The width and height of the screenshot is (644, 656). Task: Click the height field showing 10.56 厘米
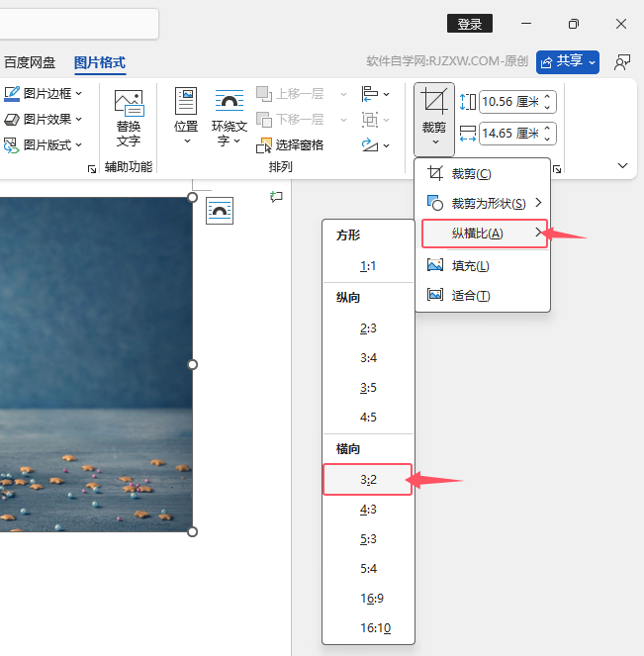pyautogui.click(x=510, y=102)
